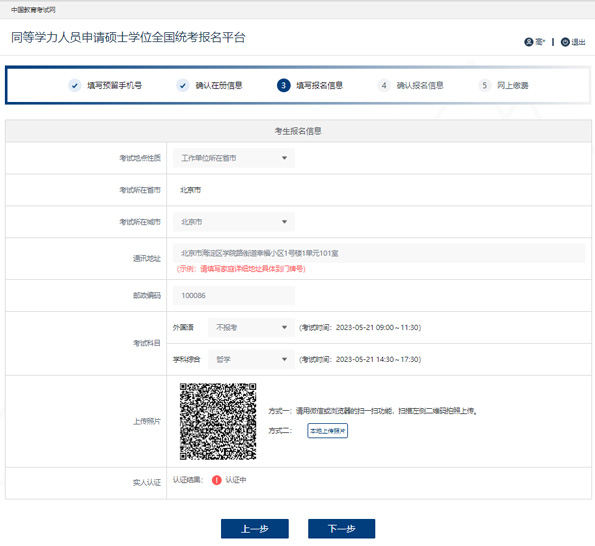Open the 考试地点性质 dropdown
Viewport: 595px width, 546px height.
(234, 158)
